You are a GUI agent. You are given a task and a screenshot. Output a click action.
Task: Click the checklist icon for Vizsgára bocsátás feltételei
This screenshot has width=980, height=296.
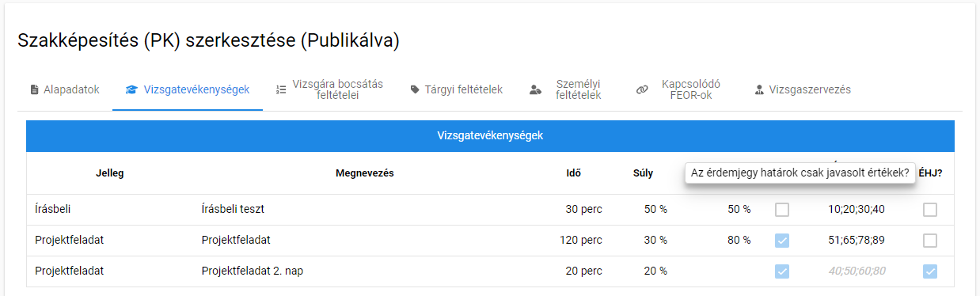(x=281, y=89)
